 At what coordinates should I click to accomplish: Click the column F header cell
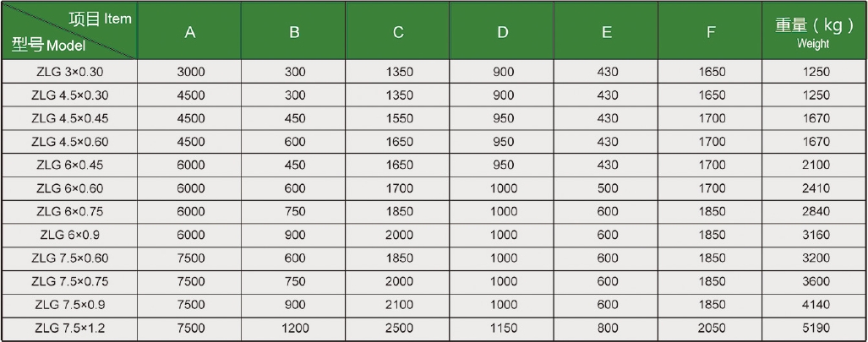[711, 30]
